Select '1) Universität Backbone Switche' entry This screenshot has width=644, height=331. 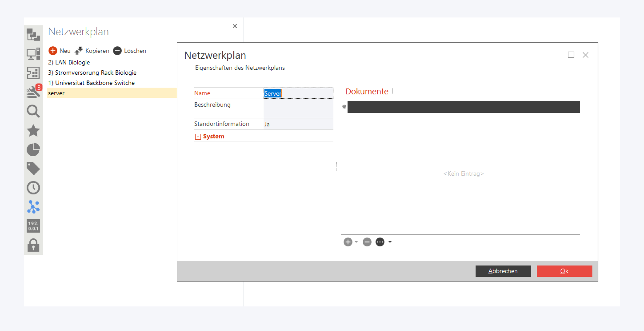point(91,83)
